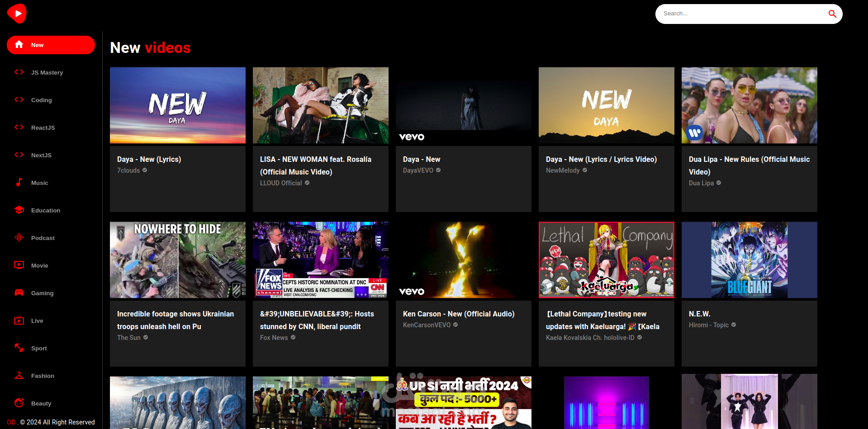Screen dimensions: 868x429
Task: Open the Nowhere To Hide thumbnail
Action: (x=178, y=260)
